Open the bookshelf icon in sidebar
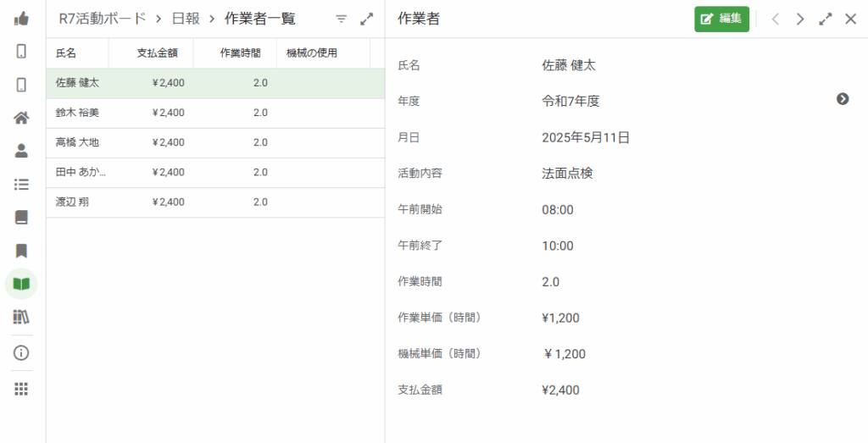The width and height of the screenshot is (868, 443). point(21,317)
